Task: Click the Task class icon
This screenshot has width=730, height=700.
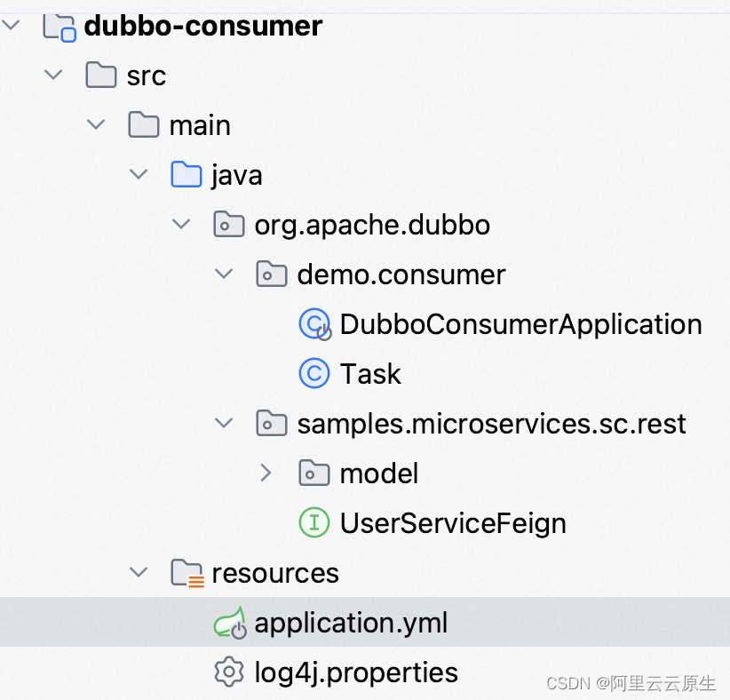Action: click(314, 373)
